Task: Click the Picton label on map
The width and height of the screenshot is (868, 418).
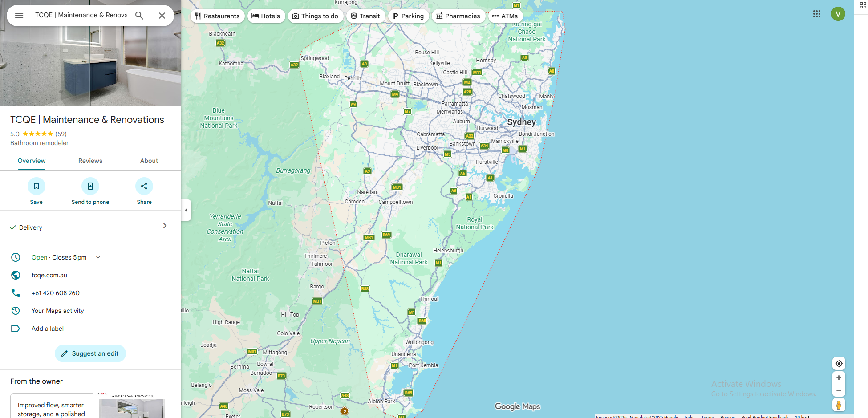Action: pos(328,243)
